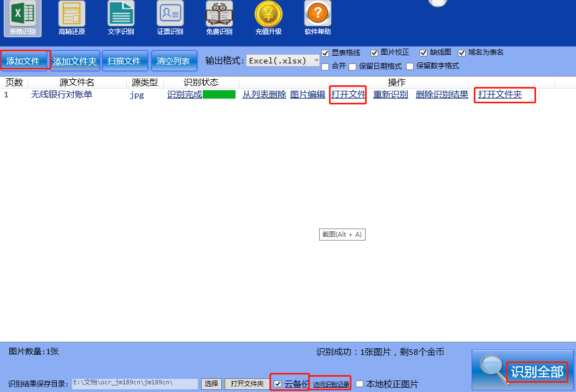Enable the 保留日期格式 checkbox
576x392 pixels.
point(352,67)
